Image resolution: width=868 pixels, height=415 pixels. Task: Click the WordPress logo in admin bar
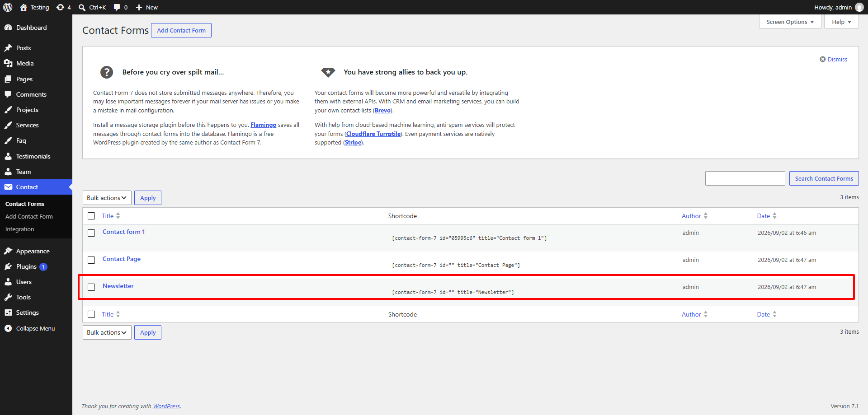(8, 7)
